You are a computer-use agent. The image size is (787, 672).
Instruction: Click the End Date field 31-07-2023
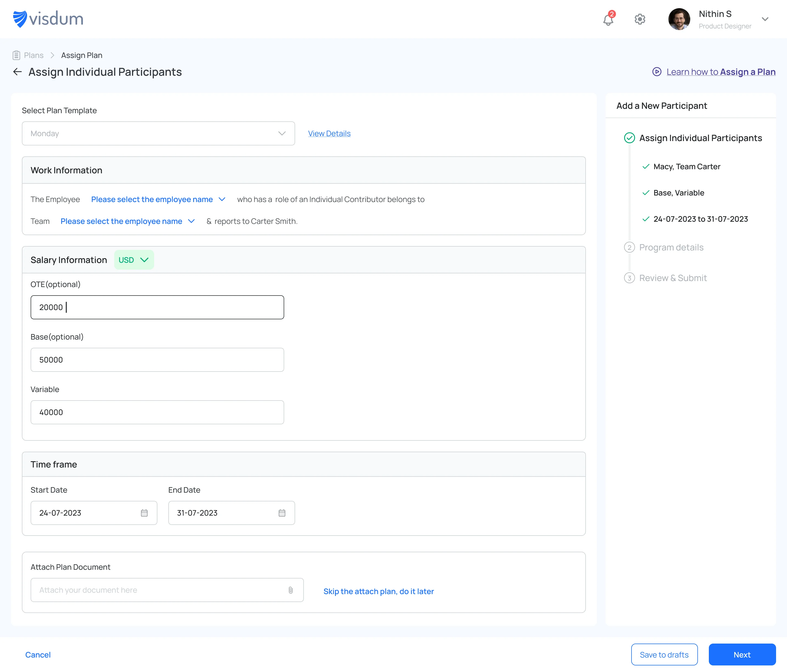tap(232, 513)
